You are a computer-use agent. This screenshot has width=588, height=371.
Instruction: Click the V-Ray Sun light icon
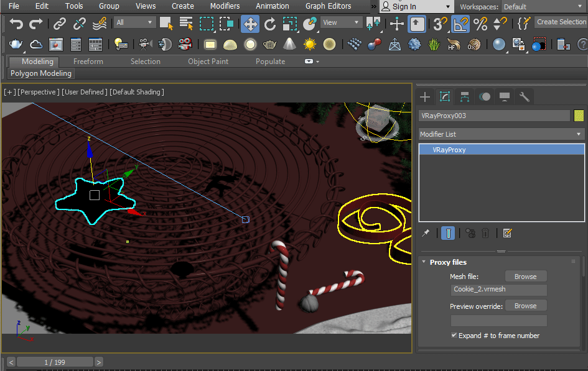pos(309,45)
